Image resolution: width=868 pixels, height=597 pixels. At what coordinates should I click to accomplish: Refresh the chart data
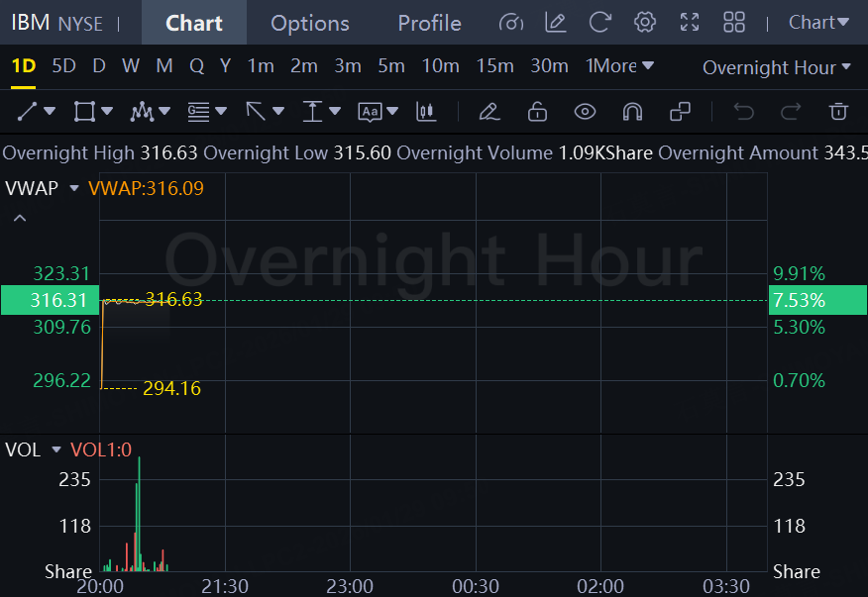click(x=599, y=23)
